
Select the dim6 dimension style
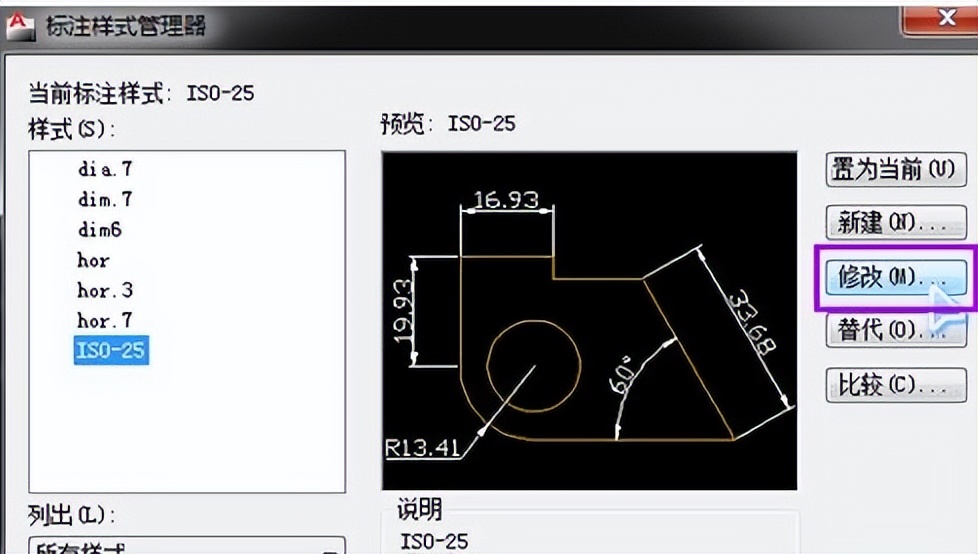point(100,230)
